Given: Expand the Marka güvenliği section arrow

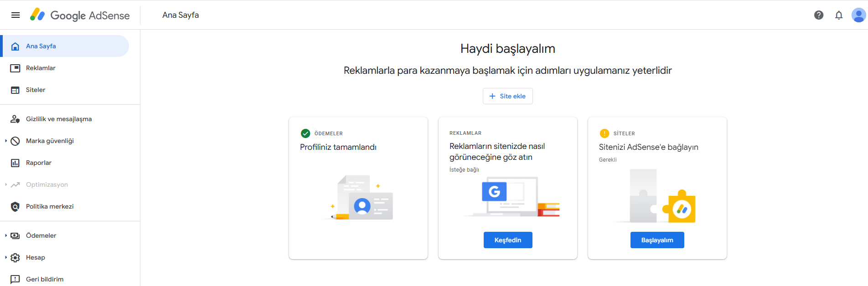Looking at the screenshot, I should click(6, 141).
